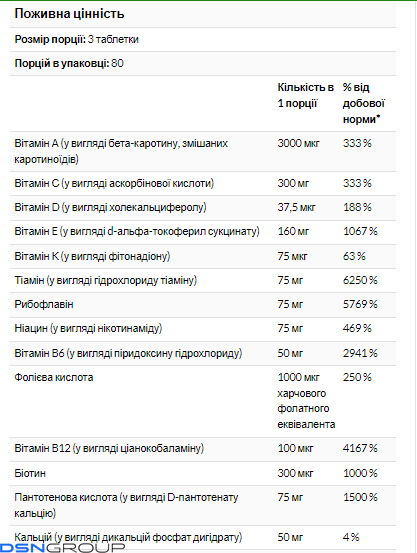Click the Вітамін K 63 % value

tap(354, 256)
